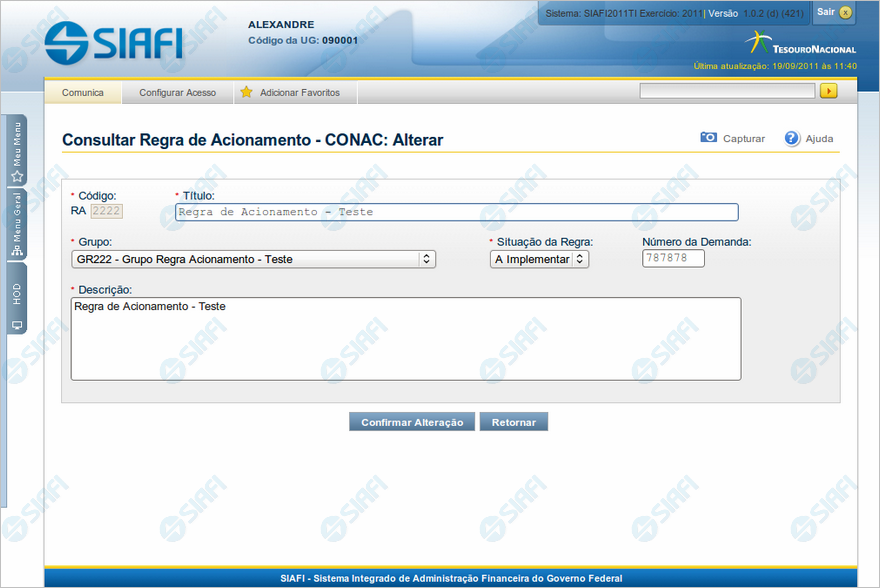
Task: Focus the Descrição text area
Action: point(405,338)
